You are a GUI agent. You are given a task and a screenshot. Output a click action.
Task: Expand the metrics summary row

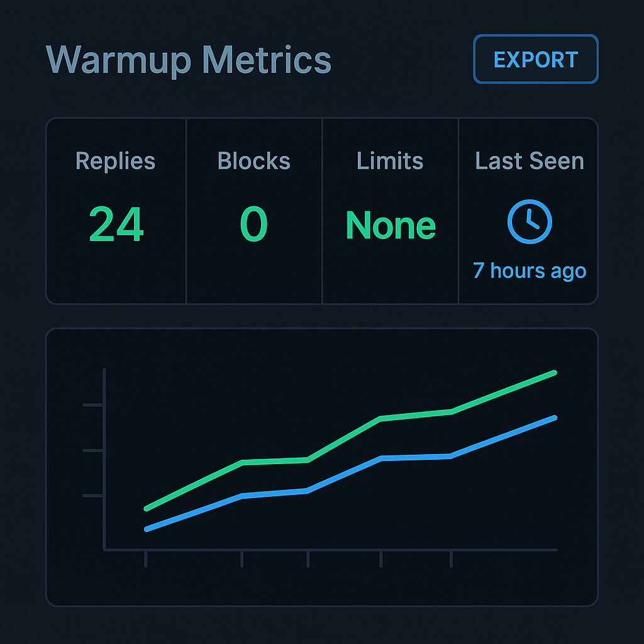tap(322, 211)
